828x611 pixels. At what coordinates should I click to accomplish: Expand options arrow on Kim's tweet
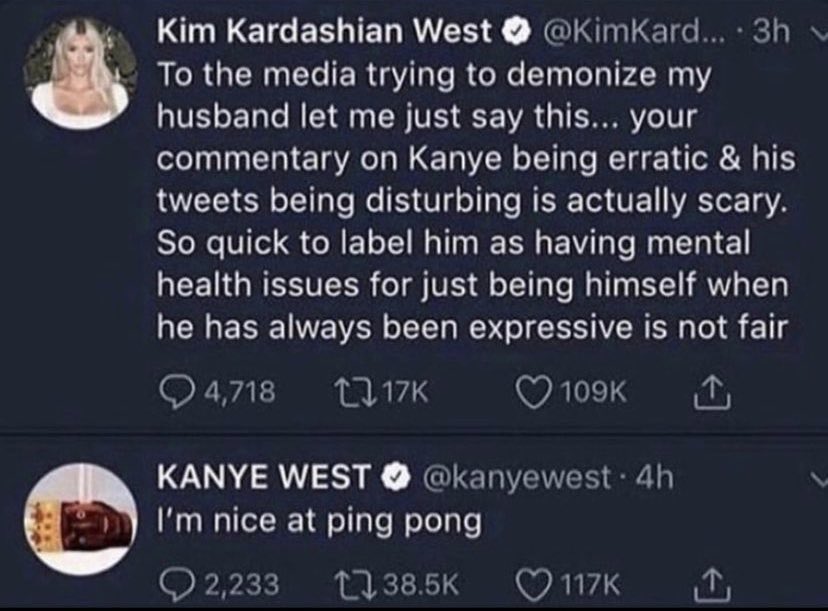pyautogui.click(x=818, y=34)
